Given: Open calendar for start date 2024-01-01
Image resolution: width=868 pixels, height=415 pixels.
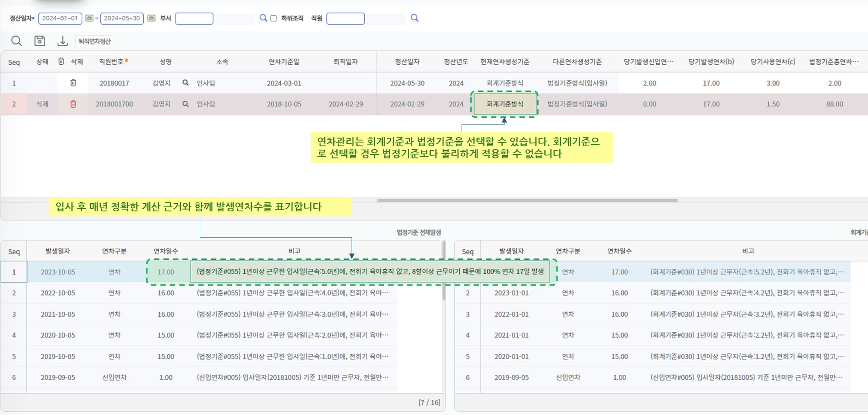Looking at the screenshot, I should [x=90, y=18].
